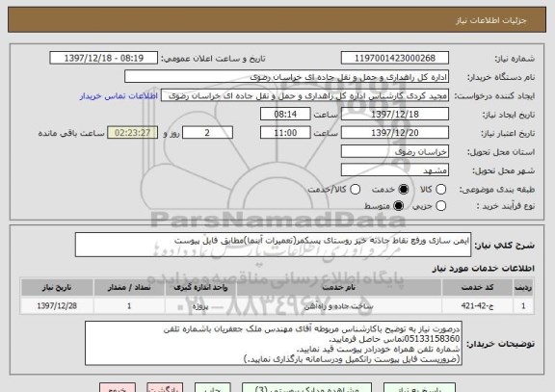Click the خروج exit button
The width and height of the screenshot is (555, 392).
118,387
